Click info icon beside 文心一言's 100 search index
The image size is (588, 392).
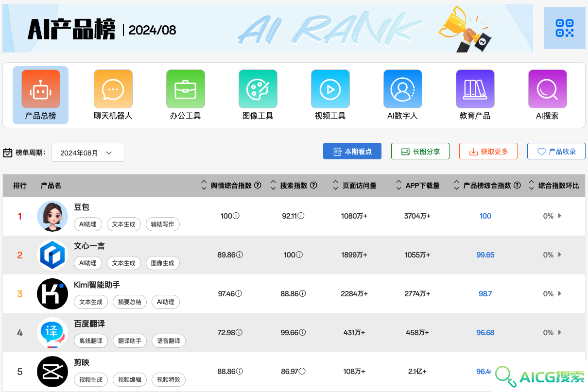(299, 255)
